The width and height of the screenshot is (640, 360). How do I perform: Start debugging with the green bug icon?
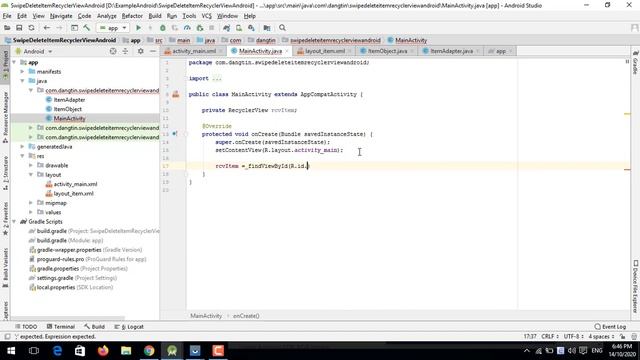click(162, 28)
